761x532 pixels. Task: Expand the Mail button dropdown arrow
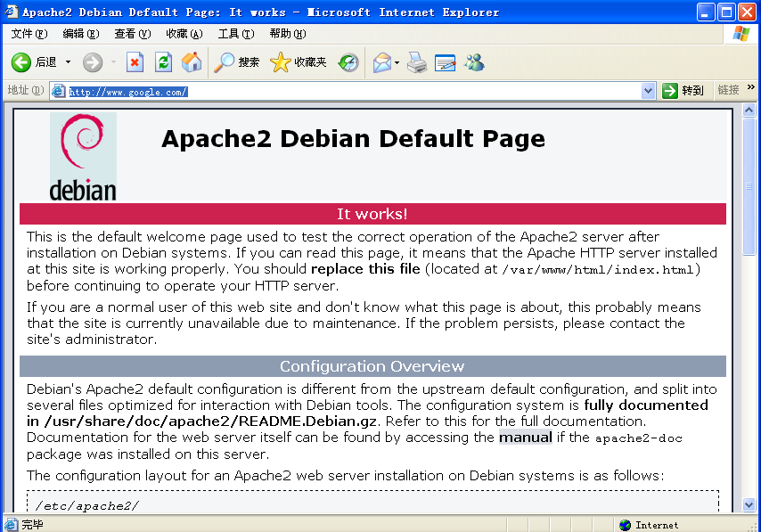click(397, 62)
